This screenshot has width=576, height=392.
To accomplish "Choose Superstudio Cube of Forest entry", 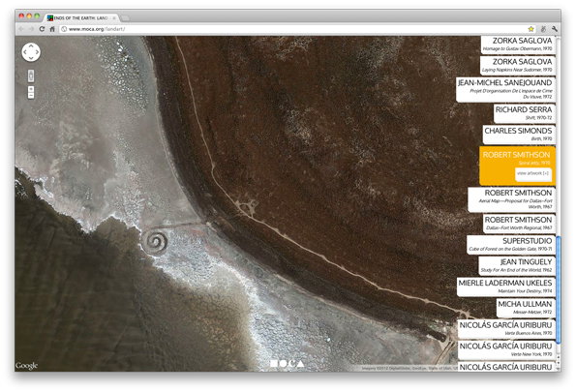I will click(x=511, y=245).
